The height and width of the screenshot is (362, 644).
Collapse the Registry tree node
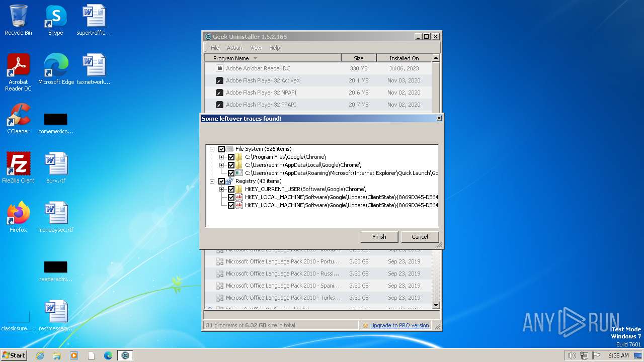(212, 181)
